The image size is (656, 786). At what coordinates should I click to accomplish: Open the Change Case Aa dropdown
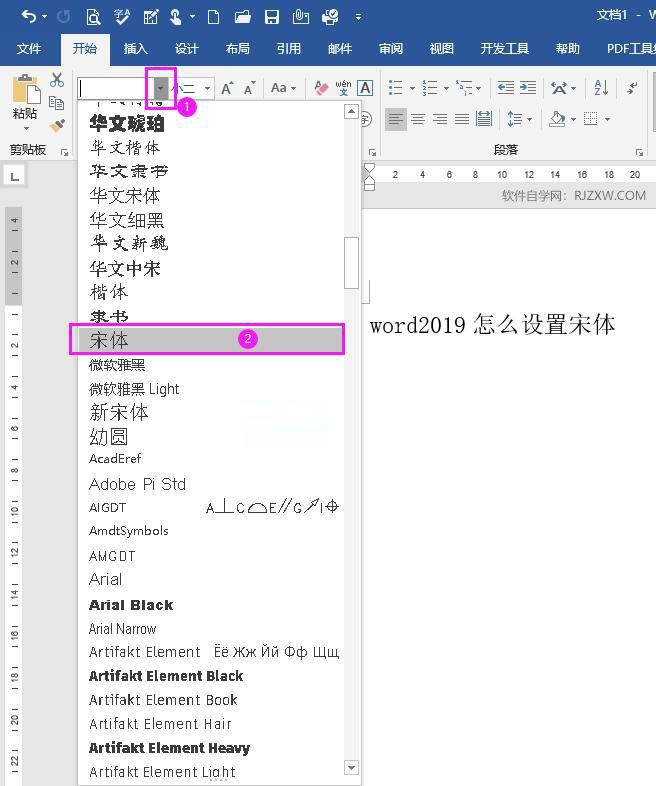(x=283, y=88)
